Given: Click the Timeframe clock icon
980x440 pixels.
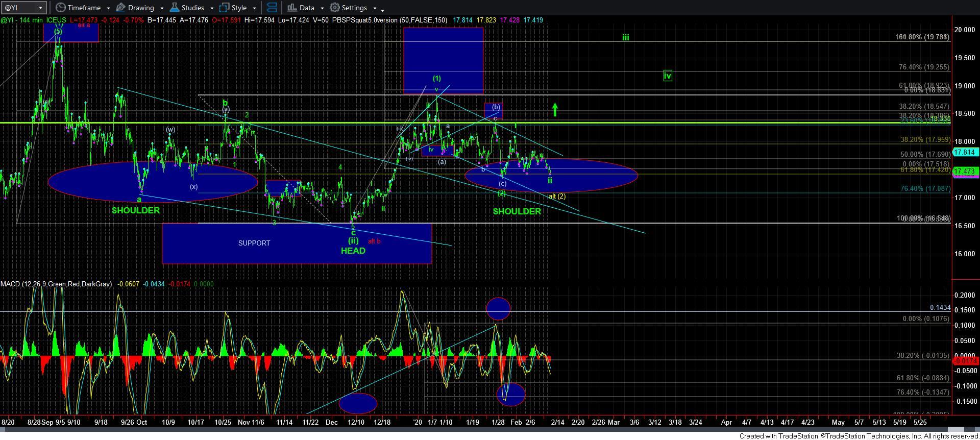Looking at the screenshot, I should pos(61,8).
